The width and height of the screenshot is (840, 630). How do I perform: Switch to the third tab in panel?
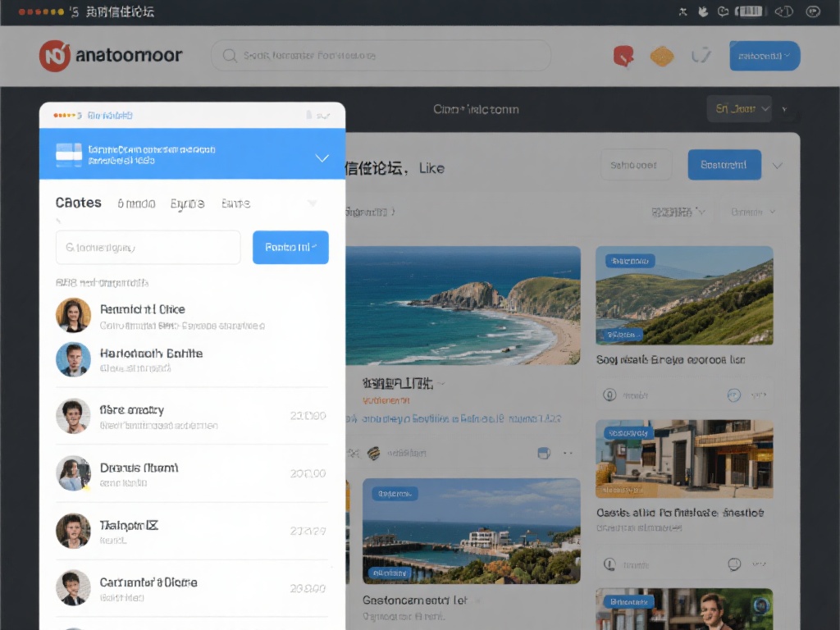click(187, 203)
